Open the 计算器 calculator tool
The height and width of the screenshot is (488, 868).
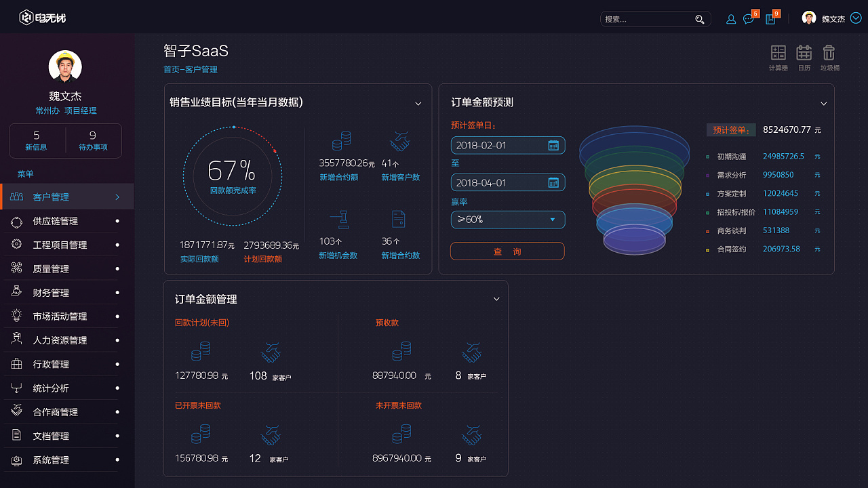pyautogui.click(x=778, y=52)
